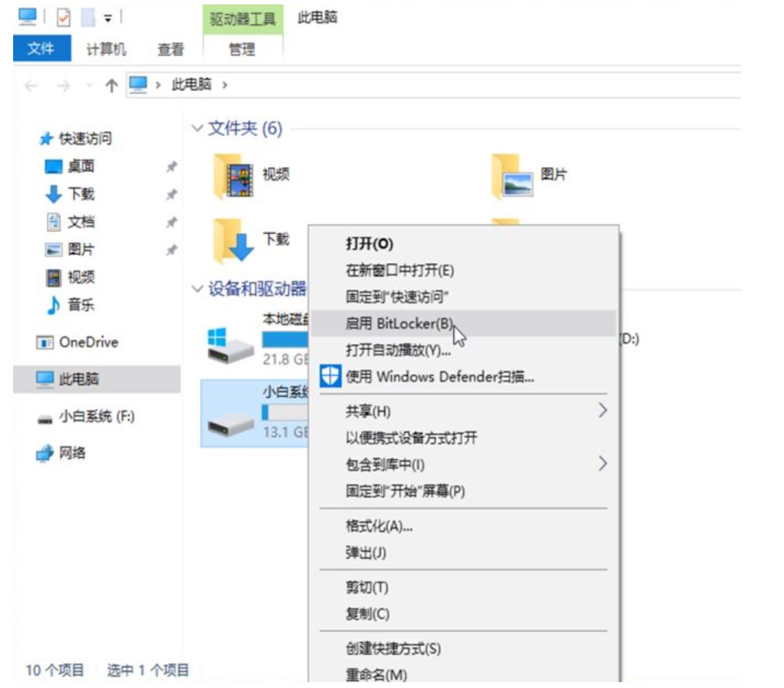The width and height of the screenshot is (784, 688).
Task: Expand the 共享(H) submenu arrow
Action: [602, 411]
